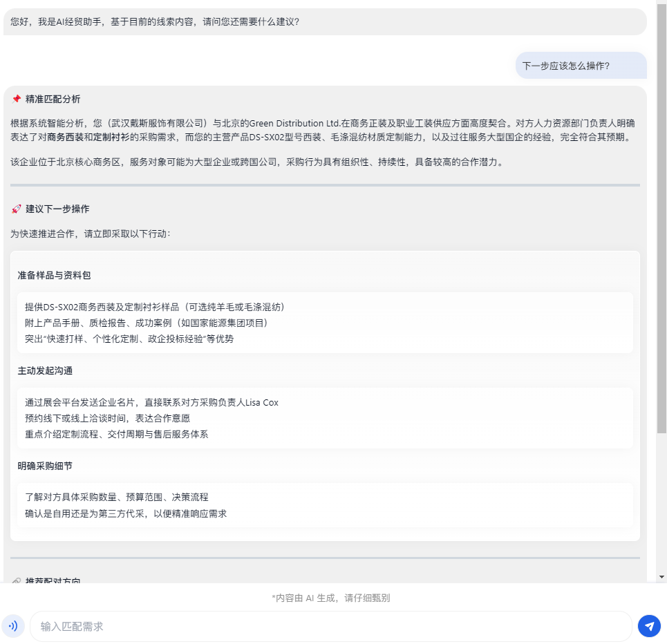Click the voice input icon
The image size is (667, 644).
pos(13,626)
